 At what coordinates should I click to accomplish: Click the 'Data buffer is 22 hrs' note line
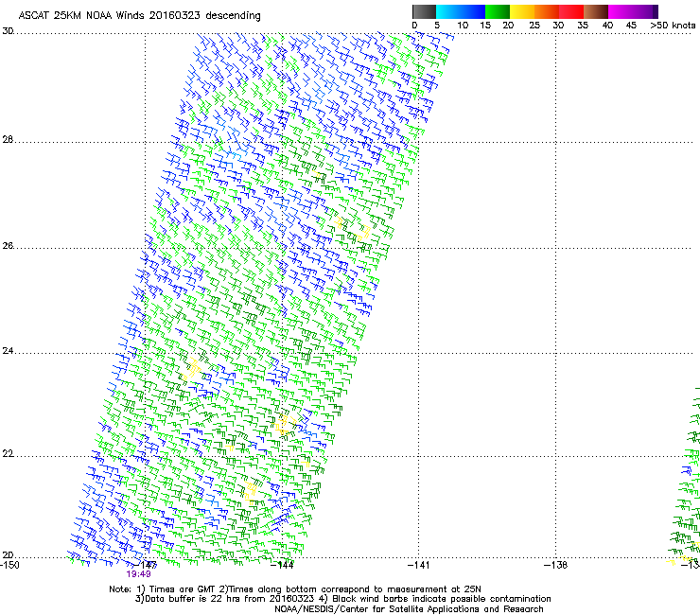342,599
